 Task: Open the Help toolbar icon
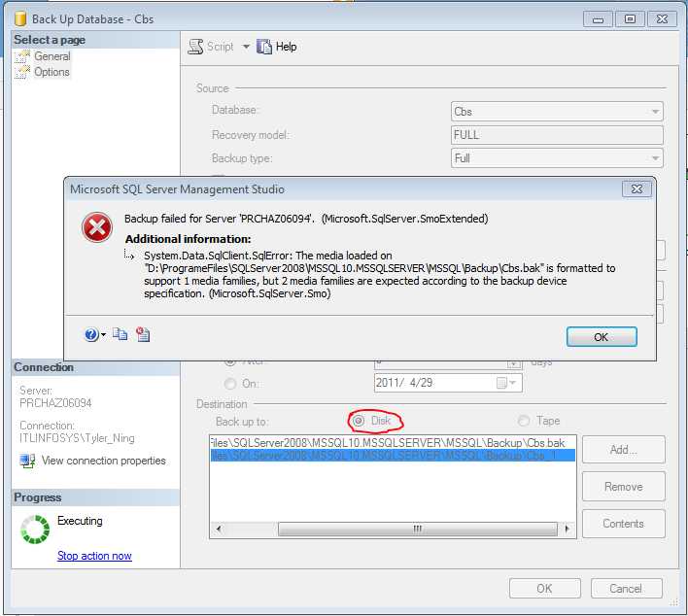264,47
